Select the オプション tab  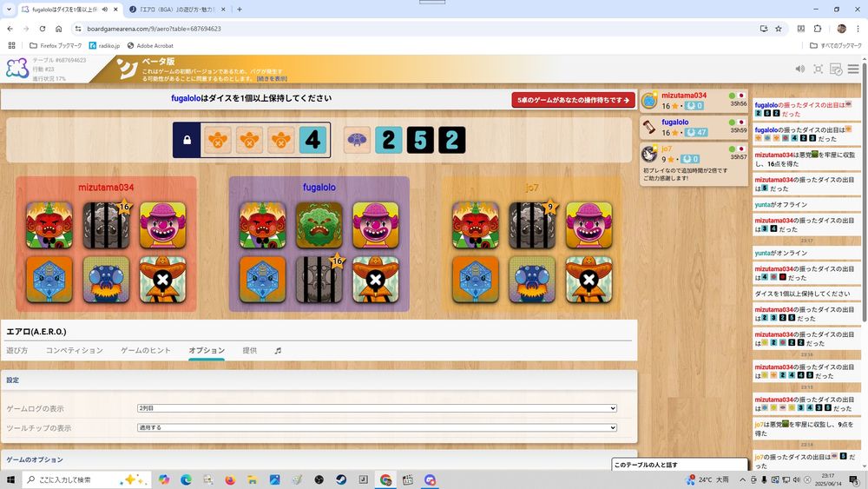(207, 351)
